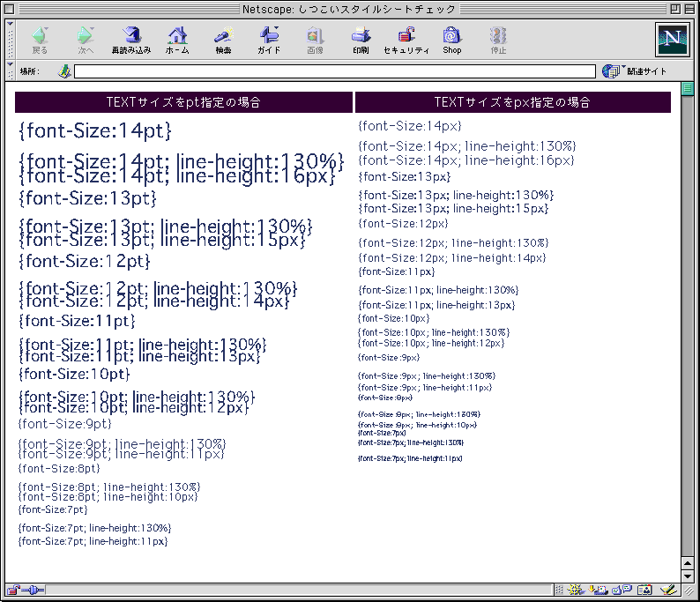Viewport: 700px width, 602px height.
Task: Go to Home (ホーム)
Action: click(177, 41)
